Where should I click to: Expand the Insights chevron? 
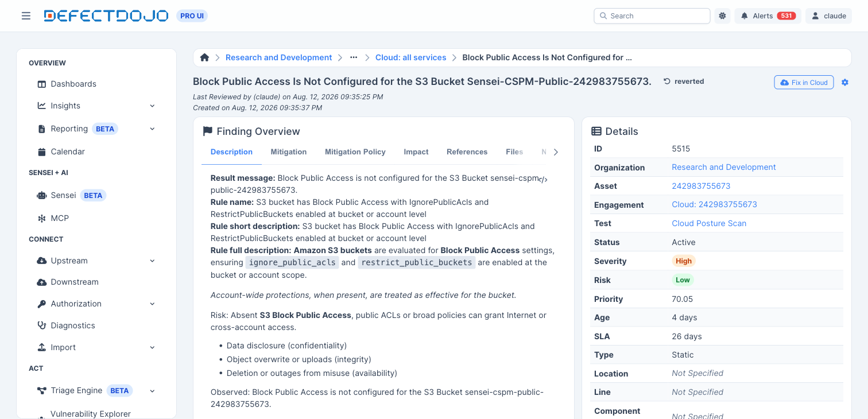[x=152, y=106]
